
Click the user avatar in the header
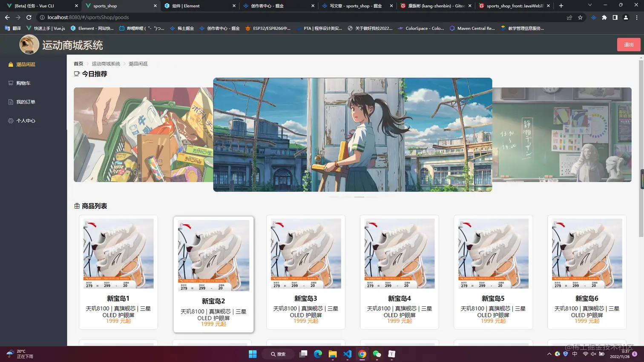tap(29, 44)
